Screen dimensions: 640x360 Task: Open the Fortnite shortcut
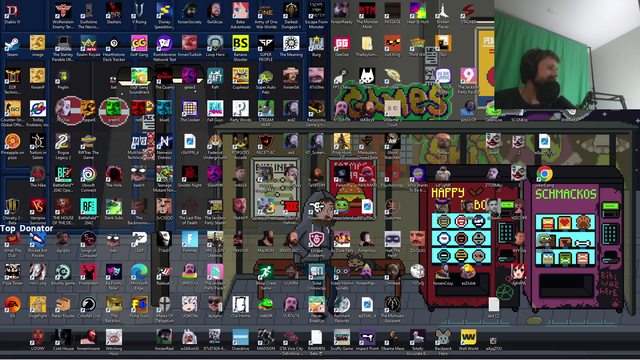(190, 242)
